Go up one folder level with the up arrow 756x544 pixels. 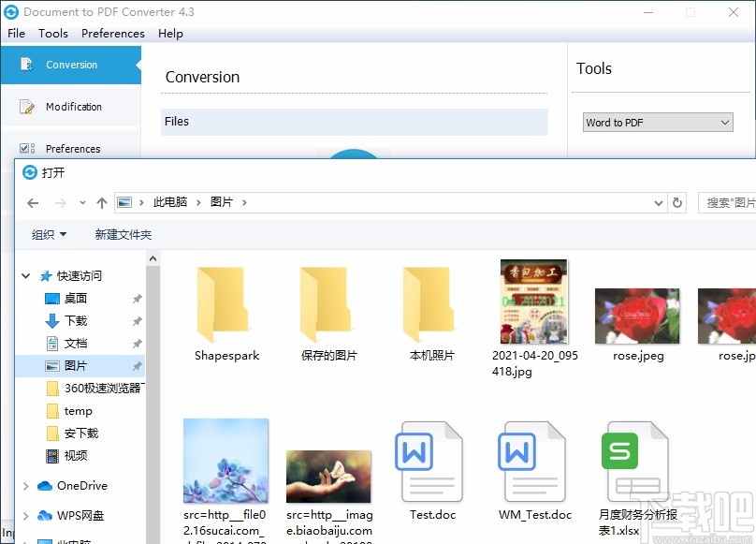tap(102, 202)
